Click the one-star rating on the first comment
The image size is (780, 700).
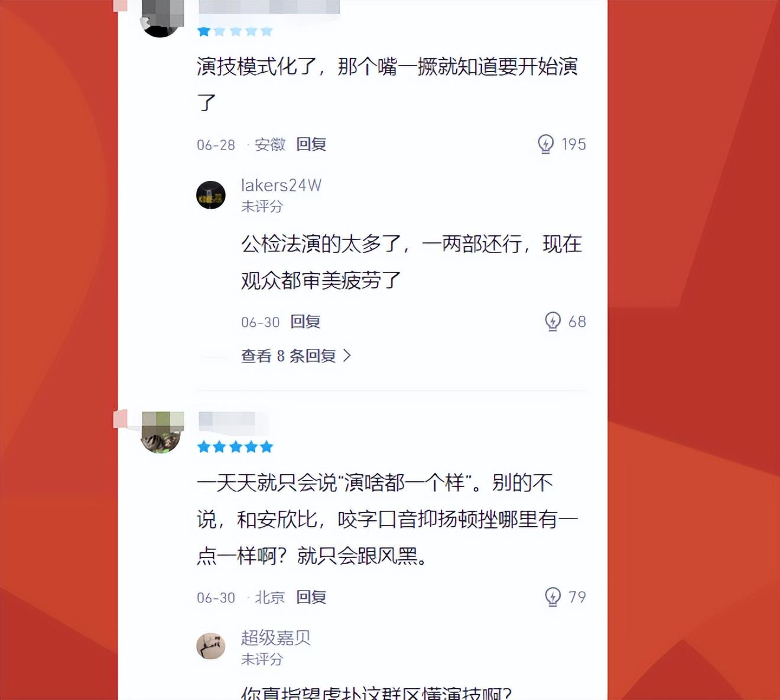pos(235,31)
